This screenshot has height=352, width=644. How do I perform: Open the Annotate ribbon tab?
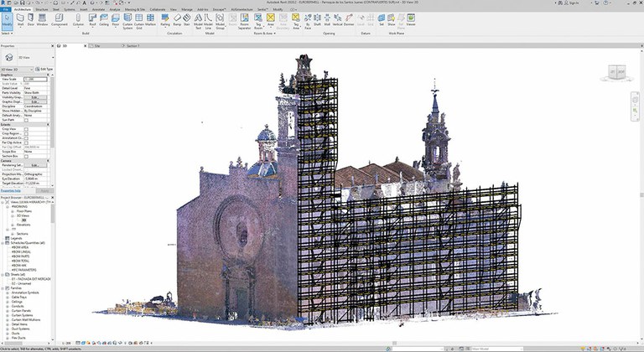tap(98, 8)
